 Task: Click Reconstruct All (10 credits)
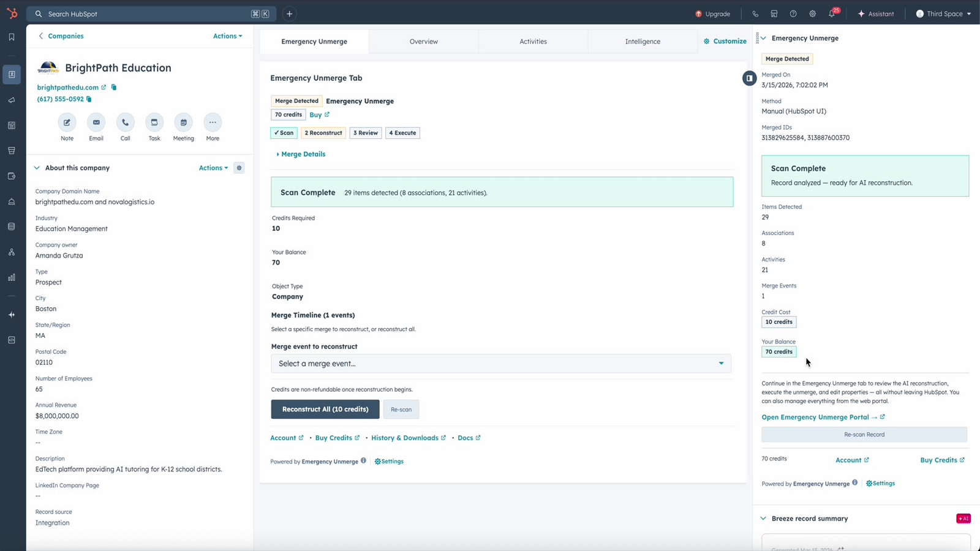(x=325, y=409)
